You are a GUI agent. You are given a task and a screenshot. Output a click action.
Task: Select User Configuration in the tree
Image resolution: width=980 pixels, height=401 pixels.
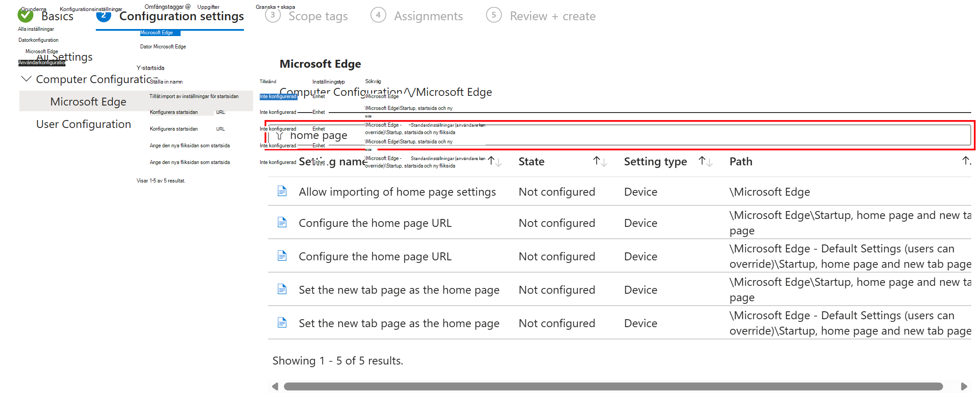coord(83,124)
